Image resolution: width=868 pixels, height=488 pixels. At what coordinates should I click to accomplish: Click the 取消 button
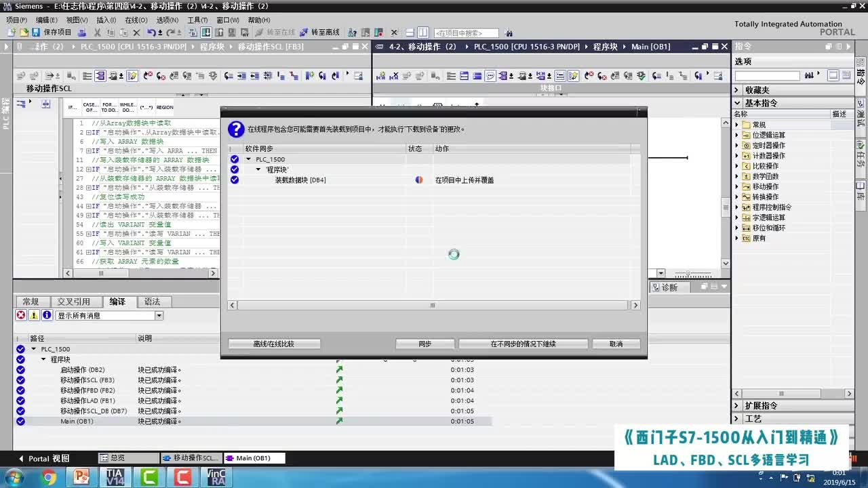[616, 344]
